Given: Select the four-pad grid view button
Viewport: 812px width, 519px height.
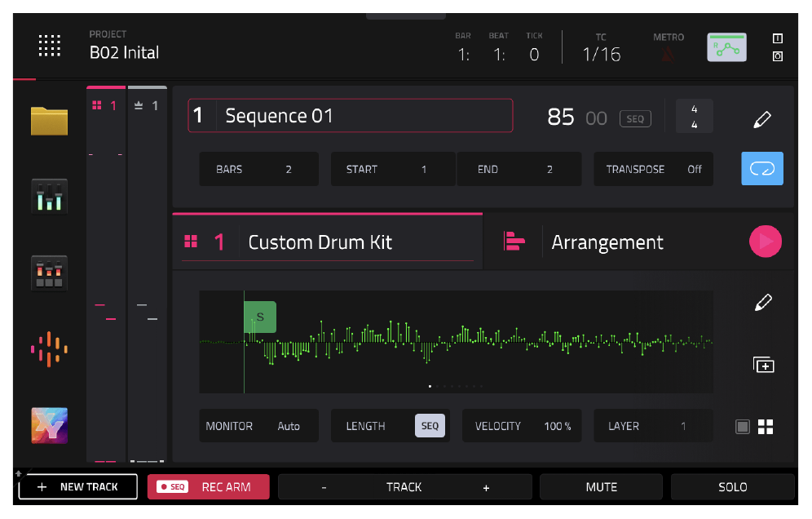Looking at the screenshot, I should point(766,427).
